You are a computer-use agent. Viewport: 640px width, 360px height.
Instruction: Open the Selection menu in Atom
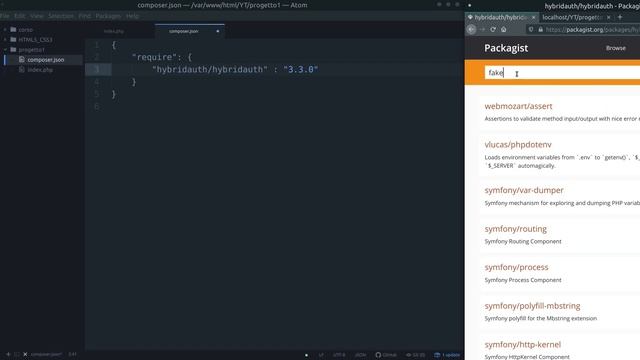pyautogui.click(x=60, y=16)
